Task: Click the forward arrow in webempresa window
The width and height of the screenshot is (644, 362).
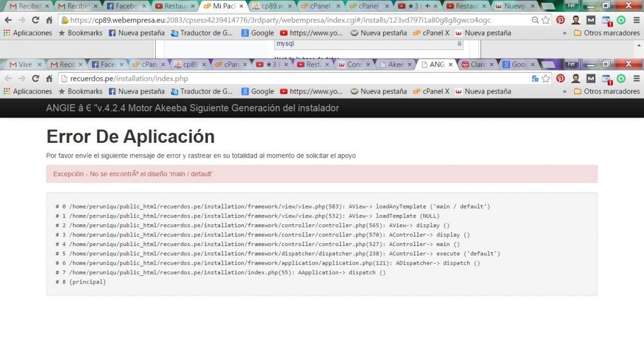Action: (x=22, y=20)
